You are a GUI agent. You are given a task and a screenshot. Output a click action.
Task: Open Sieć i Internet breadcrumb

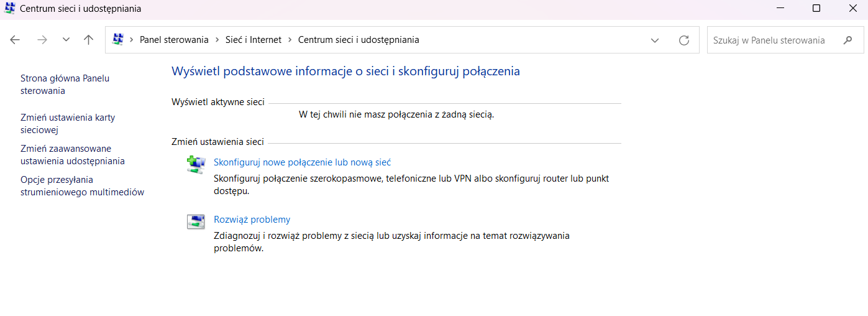click(x=253, y=40)
